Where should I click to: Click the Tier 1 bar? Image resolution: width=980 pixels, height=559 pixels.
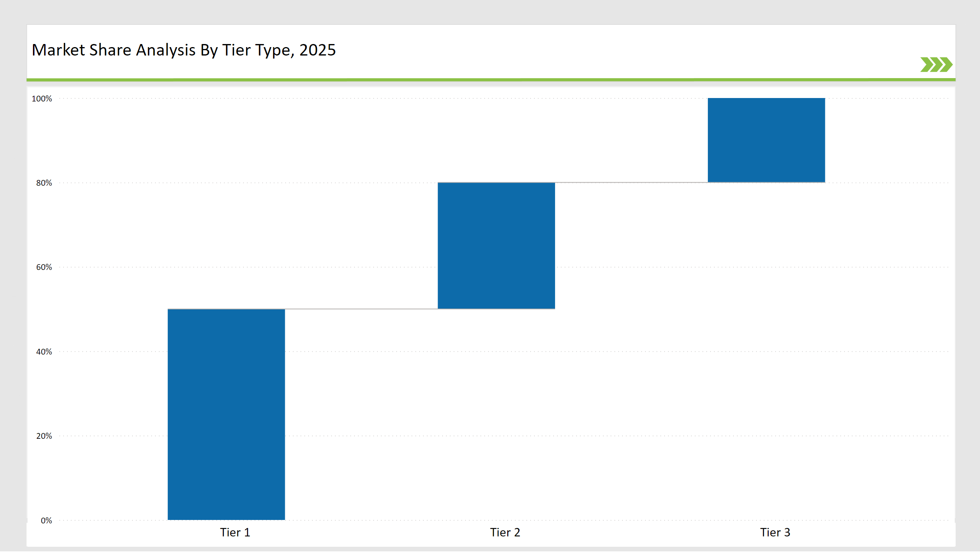click(x=226, y=414)
